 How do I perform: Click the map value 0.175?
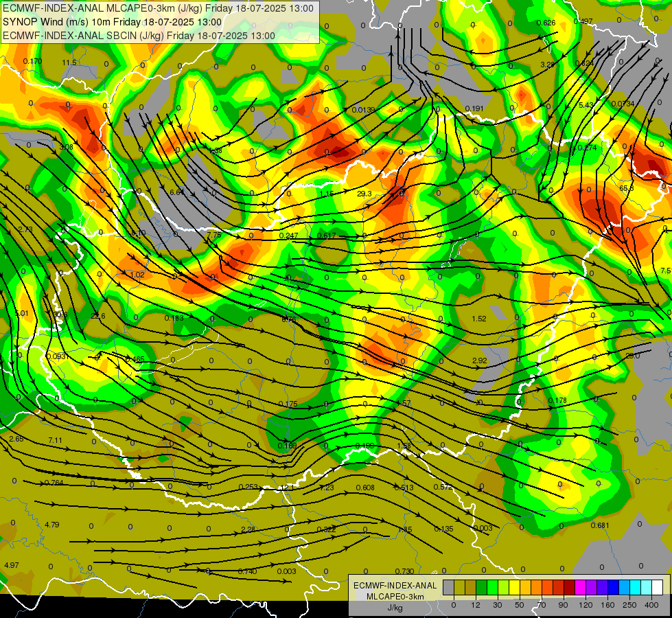click(x=288, y=404)
